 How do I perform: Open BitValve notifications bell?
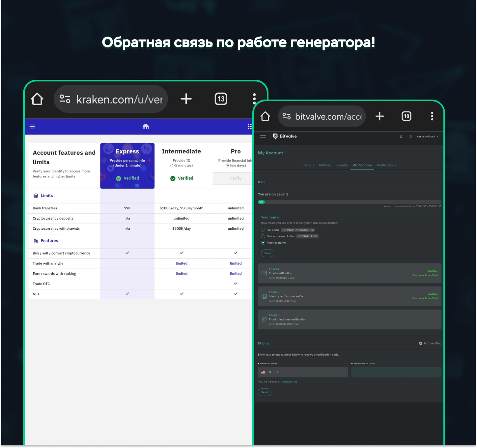410,136
